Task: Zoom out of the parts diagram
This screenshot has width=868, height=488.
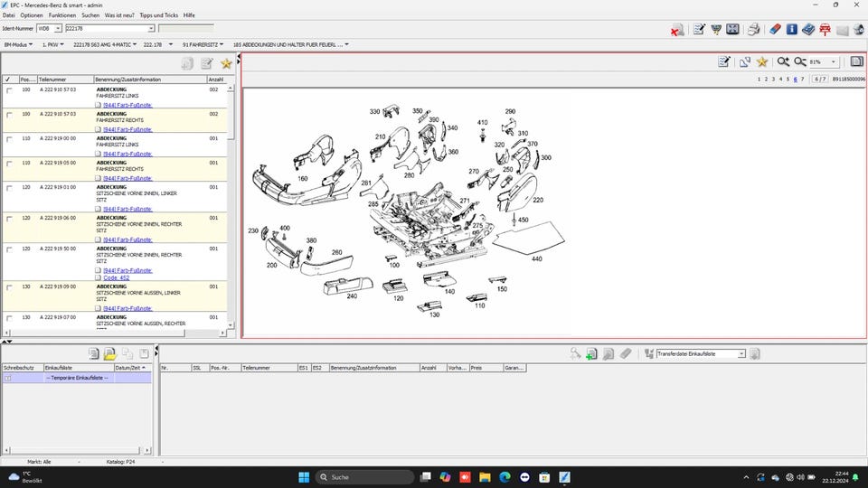Action: tap(800, 62)
